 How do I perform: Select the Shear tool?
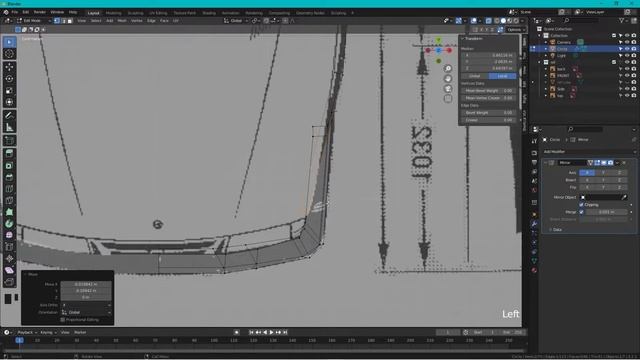click(9, 270)
